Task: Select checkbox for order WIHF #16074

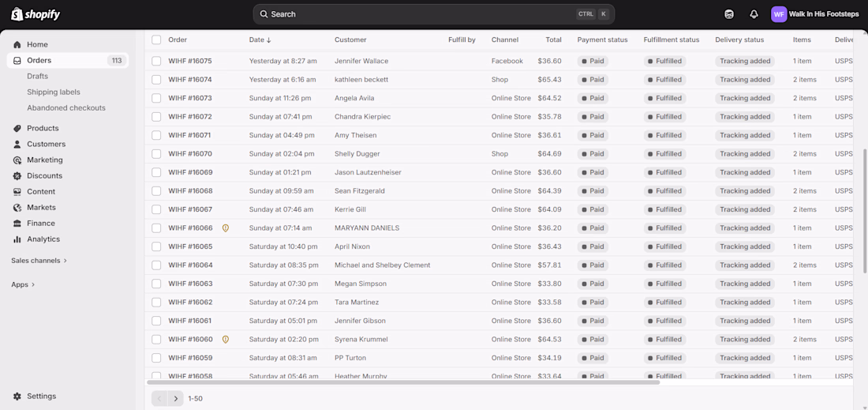Action: click(x=157, y=80)
